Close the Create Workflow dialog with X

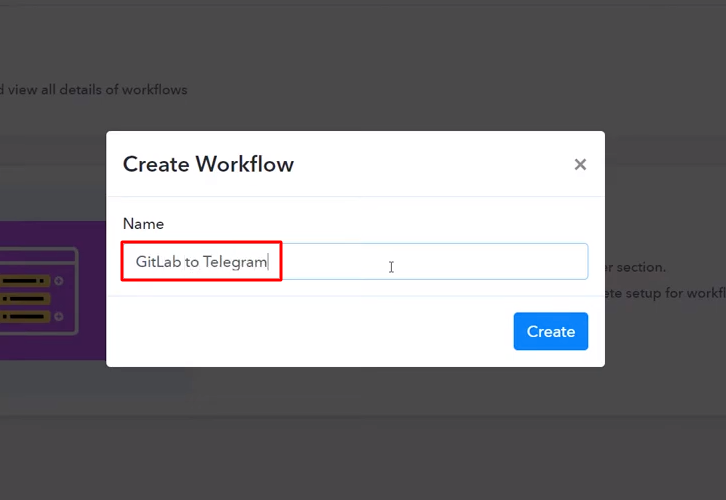pyautogui.click(x=580, y=165)
